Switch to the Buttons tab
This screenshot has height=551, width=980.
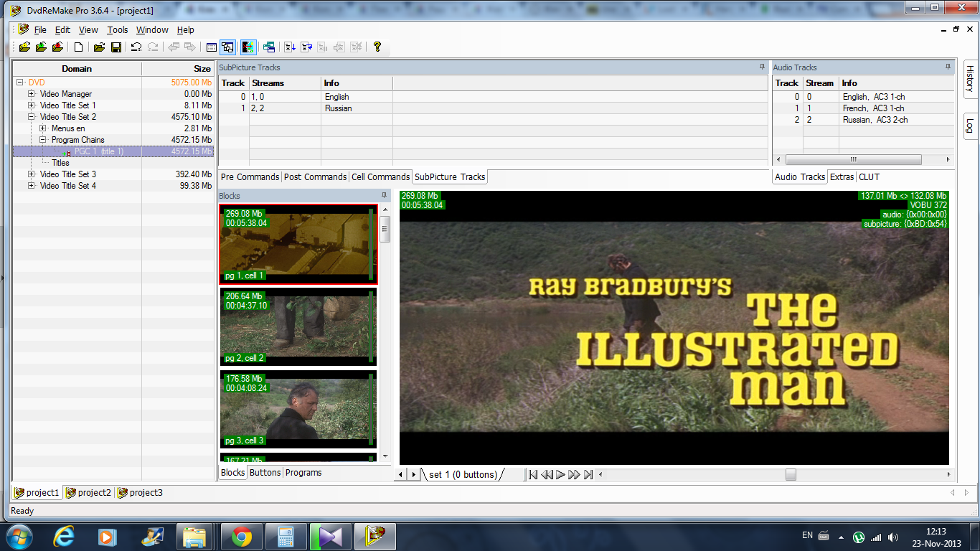265,473
